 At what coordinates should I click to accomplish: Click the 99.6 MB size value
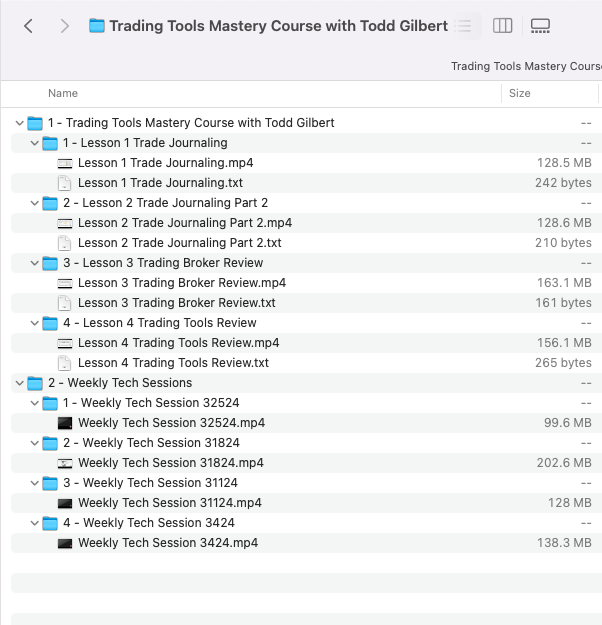click(x=568, y=423)
